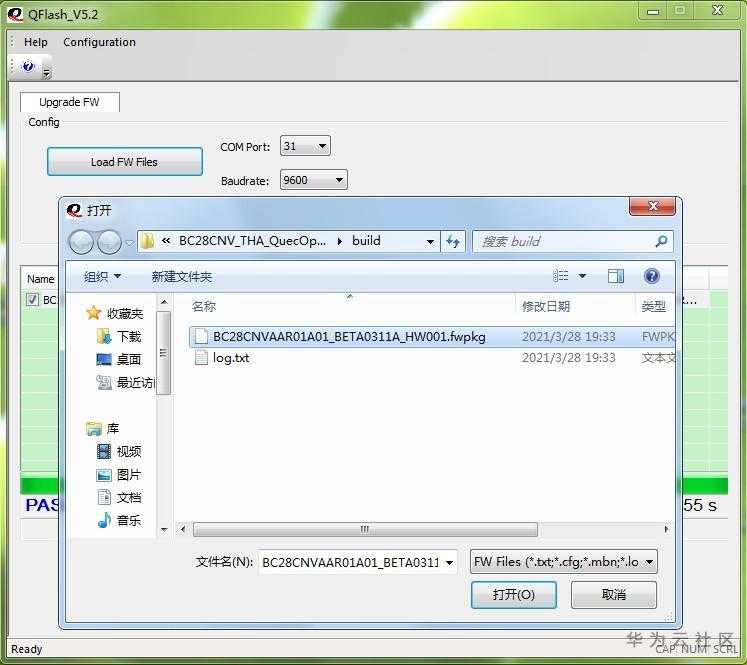The width and height of the screenshot is (747, 665).
Task: Open the Help menu
Action: point(36,42)
